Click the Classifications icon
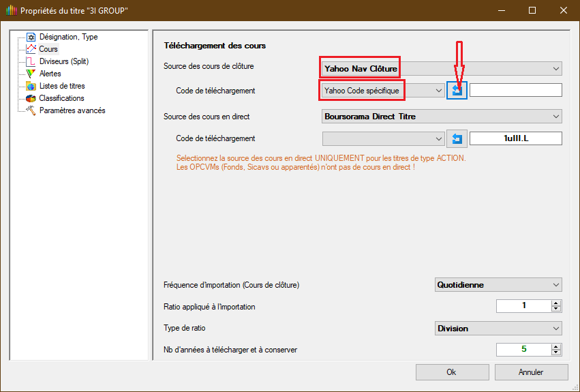 coord(31,98)
